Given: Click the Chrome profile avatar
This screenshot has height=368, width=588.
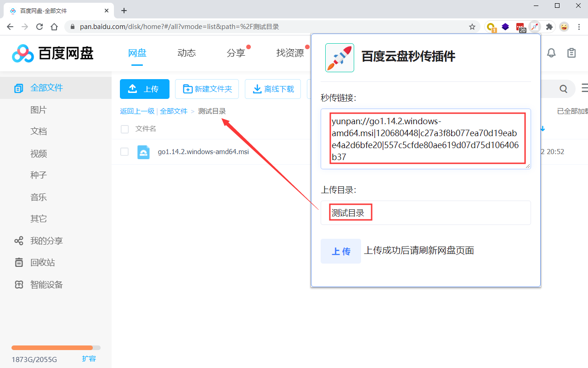Looking at the screenshot, I should click(x=564, y=27).
